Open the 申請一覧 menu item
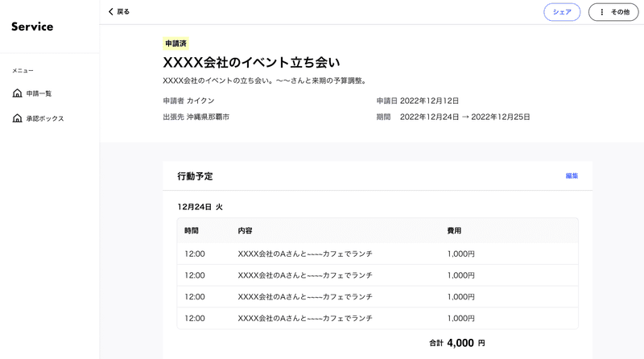Image resolution: width=644 pixels, height=359 pixels. coord(39,93)
